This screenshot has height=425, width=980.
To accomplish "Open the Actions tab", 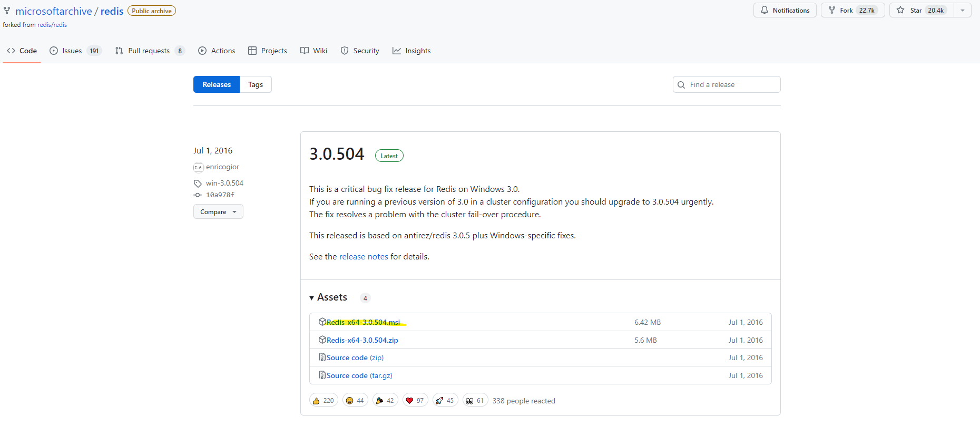I will point(217,51).
